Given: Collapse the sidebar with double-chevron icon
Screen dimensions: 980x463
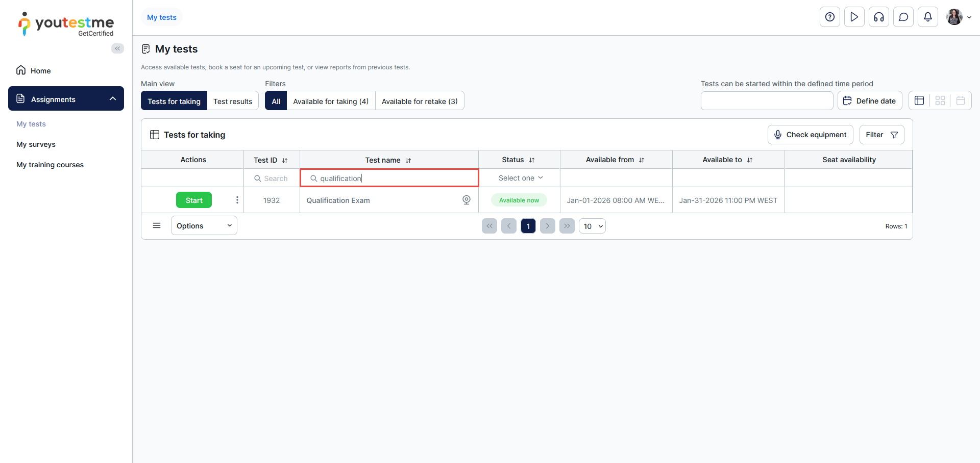Looking at the screenshot, I should point(117,48).
